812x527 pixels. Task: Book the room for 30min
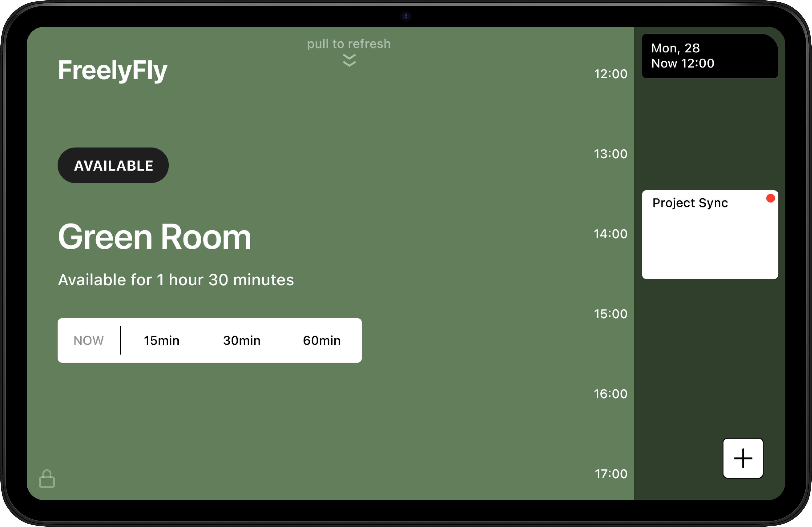(242, 340)
